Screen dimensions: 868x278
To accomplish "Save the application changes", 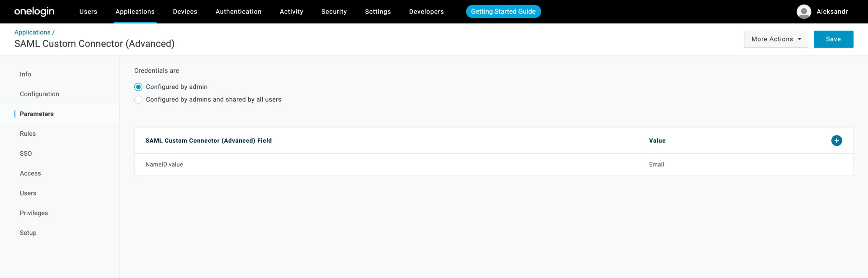I will pos(833,39).
